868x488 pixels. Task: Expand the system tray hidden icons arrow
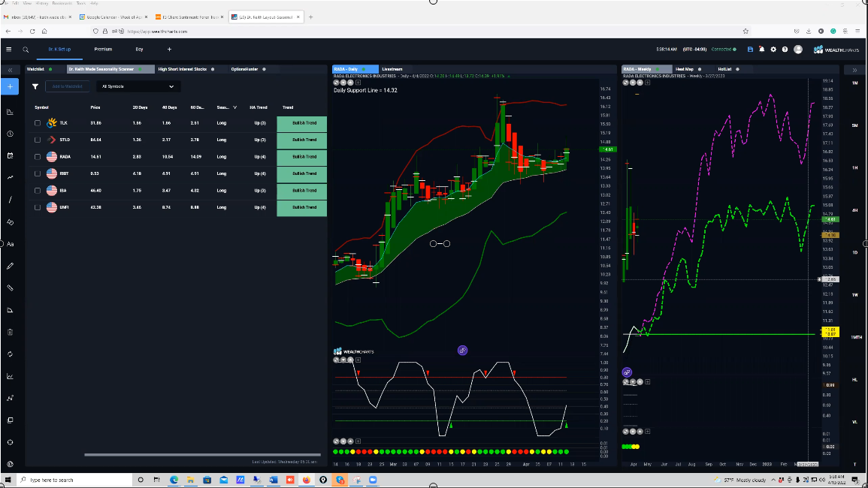coord(773,480)
